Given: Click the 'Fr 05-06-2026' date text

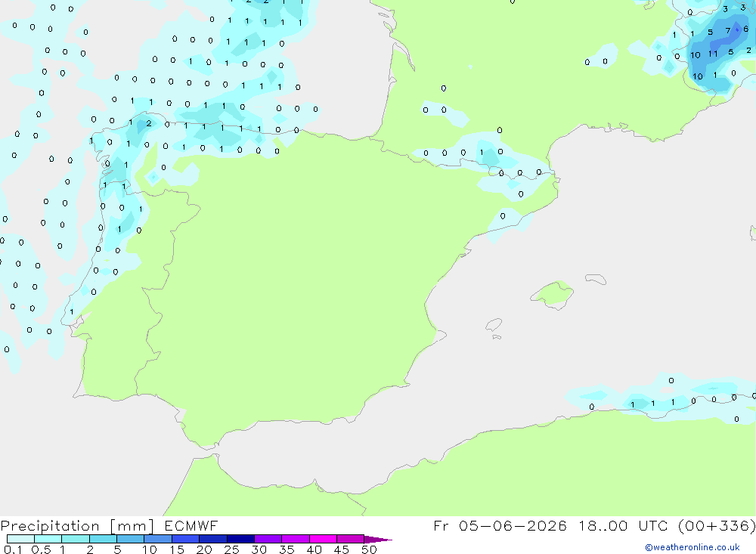Looking at the screenshot, I should point(500,525).
